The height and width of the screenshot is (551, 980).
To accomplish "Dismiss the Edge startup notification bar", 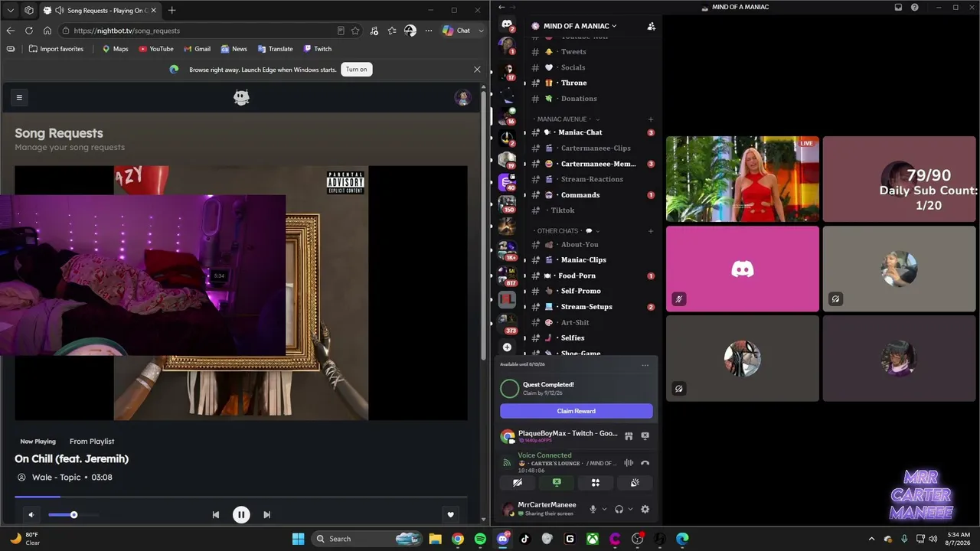I will point(477,70).
